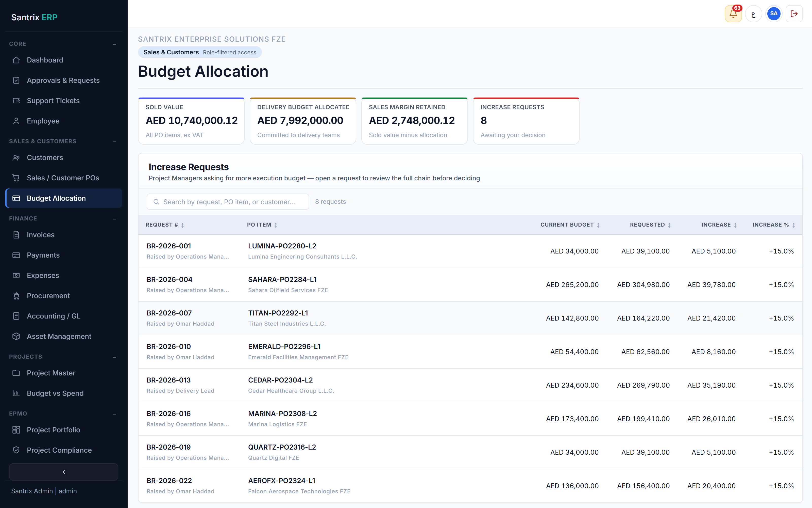Open the notifications bell with 63 badge
This screenshot has width=812, height=508.
[733, 14]
